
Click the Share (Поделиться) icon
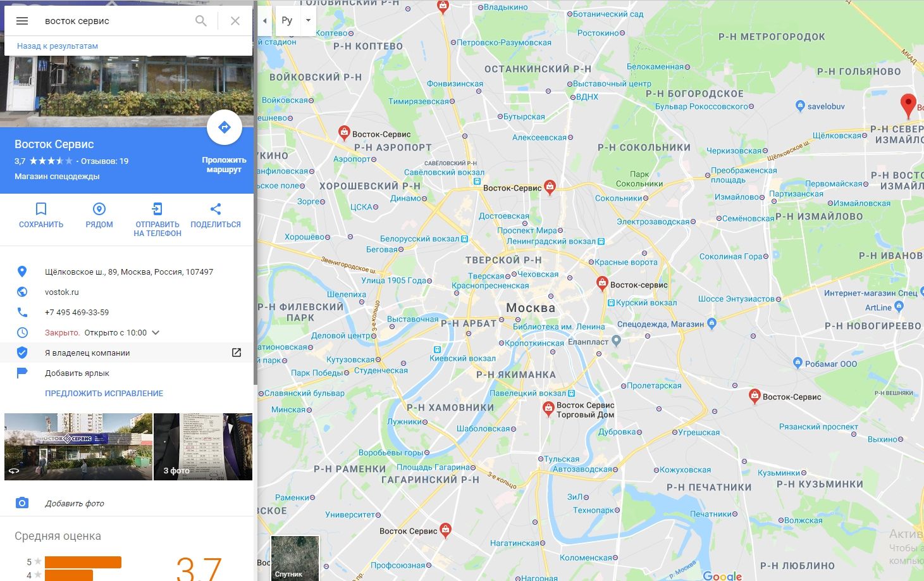pyautogui.click(x=216, y=209)
